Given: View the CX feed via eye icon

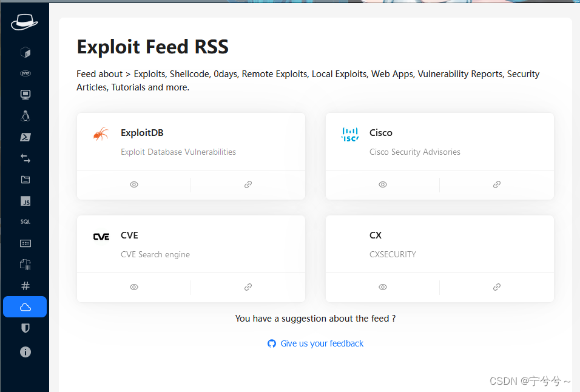Looking at the screenshot, I should coord(383,287).
